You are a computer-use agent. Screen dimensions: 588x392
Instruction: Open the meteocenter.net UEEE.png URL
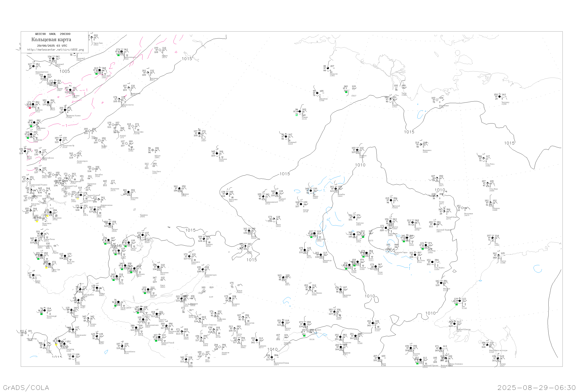pyautogui.click(x=55, y=50)
